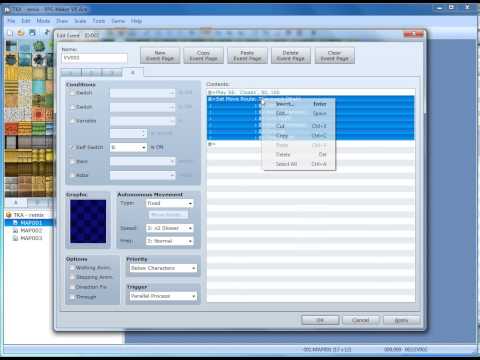Click Cancel in Edit Event dialog

click(361, 320)
